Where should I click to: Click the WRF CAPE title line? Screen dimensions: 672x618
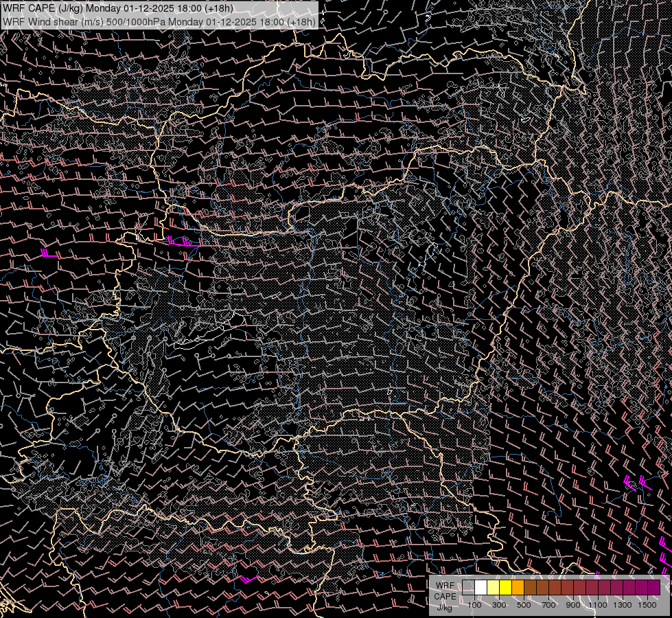click(x=118, y=8)
